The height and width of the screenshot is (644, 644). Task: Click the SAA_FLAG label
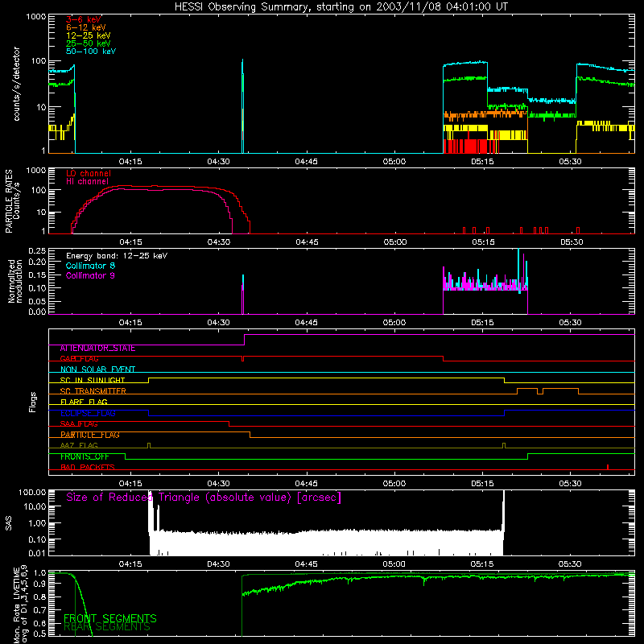click(x=79, y=424)
